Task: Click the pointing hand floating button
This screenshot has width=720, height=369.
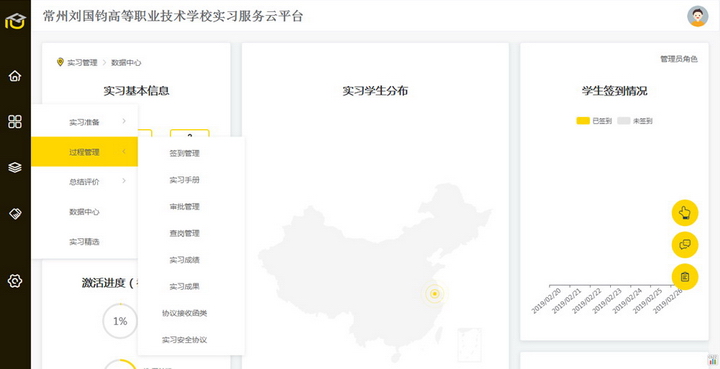Action: point(685,212)
